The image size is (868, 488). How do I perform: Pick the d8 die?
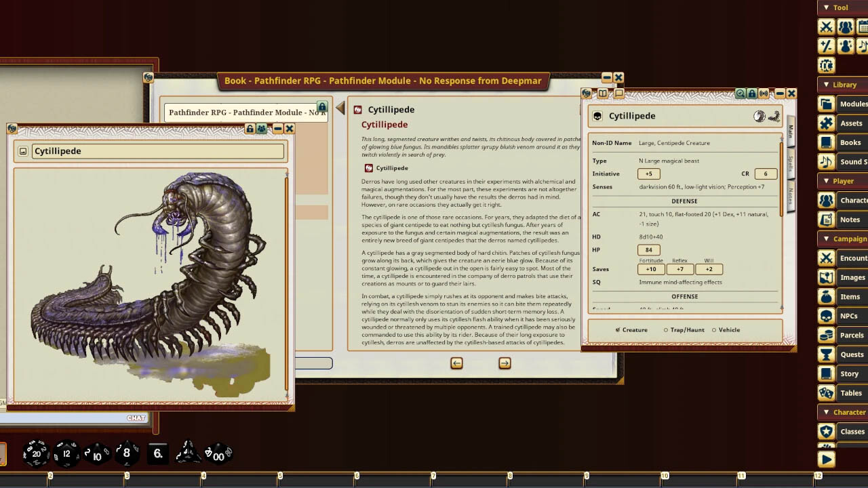coord(127,453)
